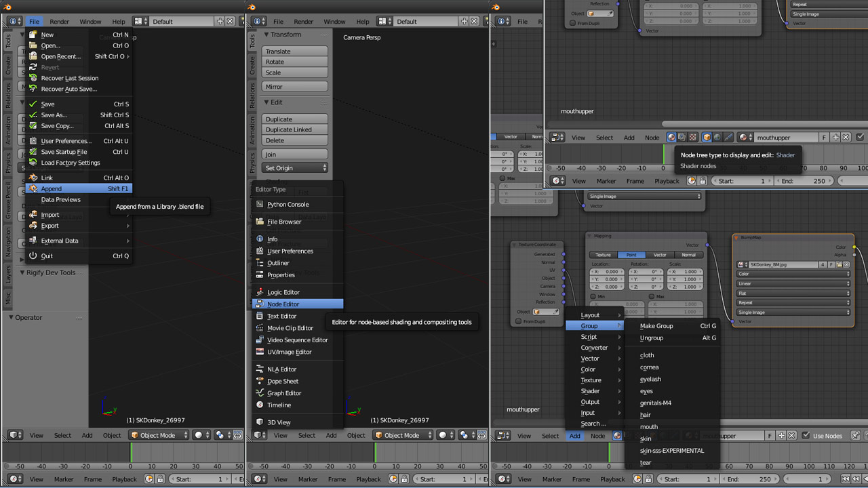Select Texture mapping type in Mapping node
The image size is (868, 488).
tap(603, 255)
